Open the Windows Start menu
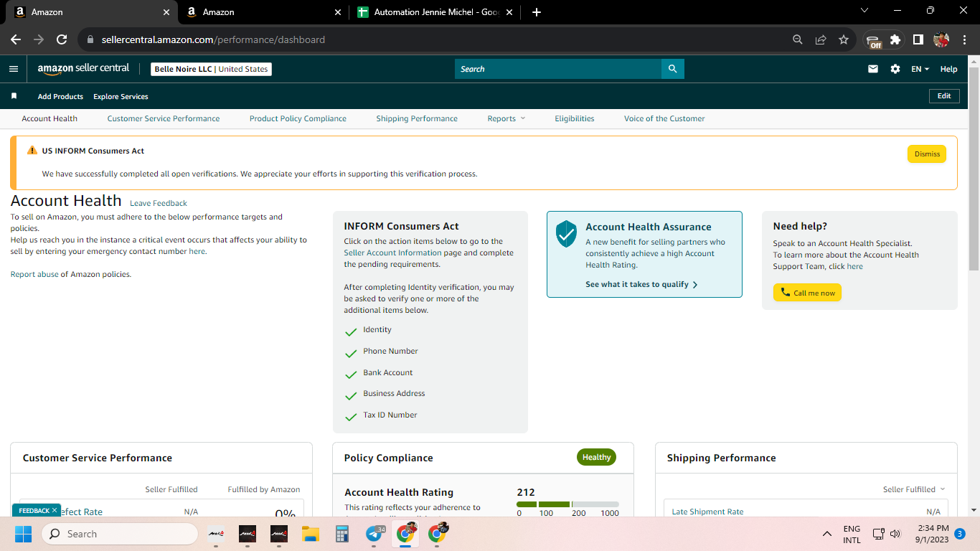This screenshot has height=551, width=980. click(x=24, y=534)
